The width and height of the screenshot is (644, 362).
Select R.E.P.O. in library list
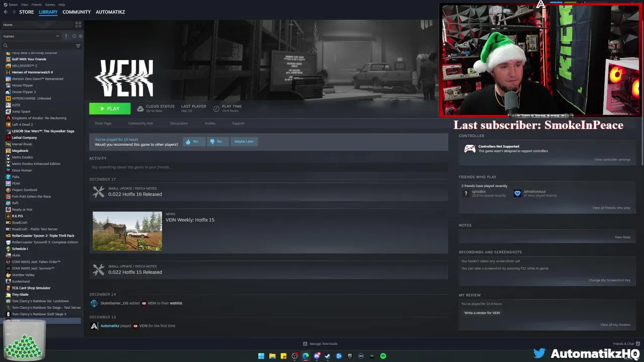(17, 216)
